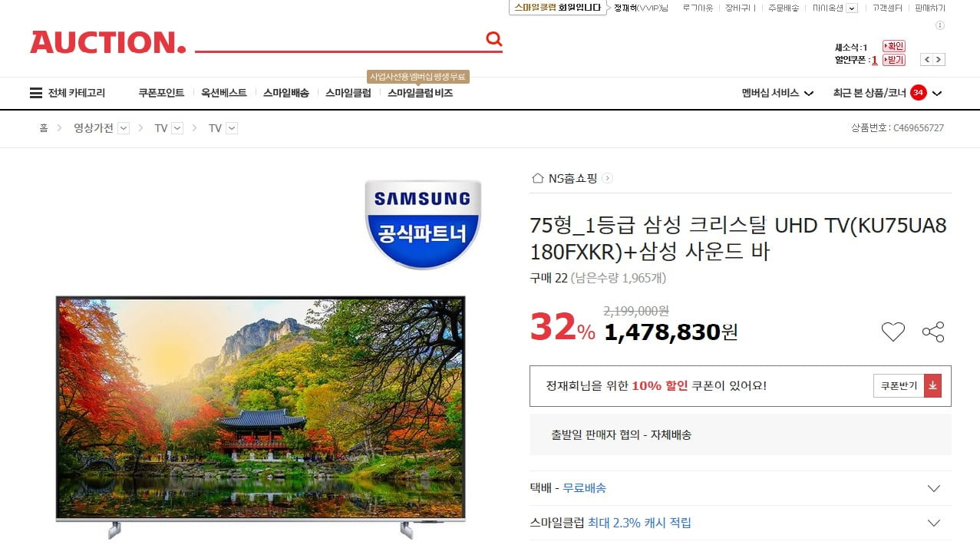
Task: Click the share icon beside the price
Action: tap(933, 332)
